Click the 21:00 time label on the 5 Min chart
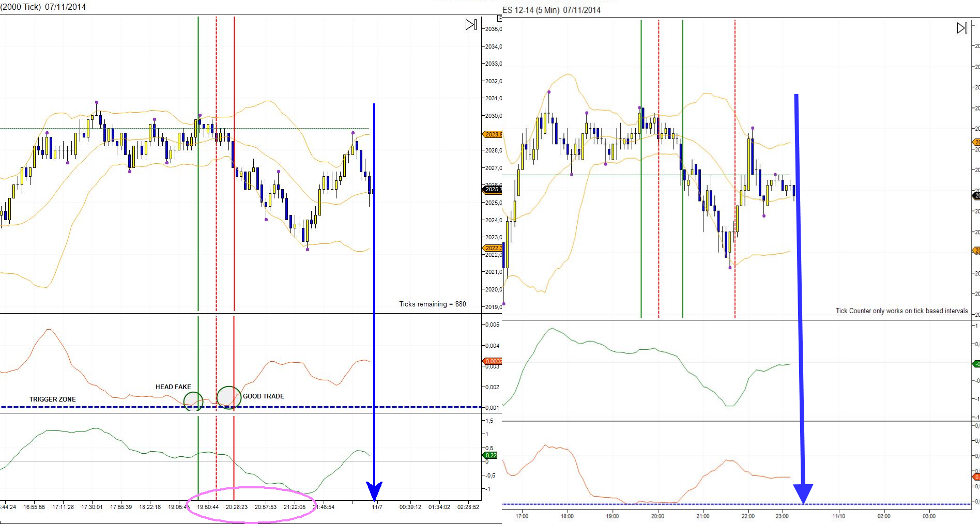 point(703,516)
